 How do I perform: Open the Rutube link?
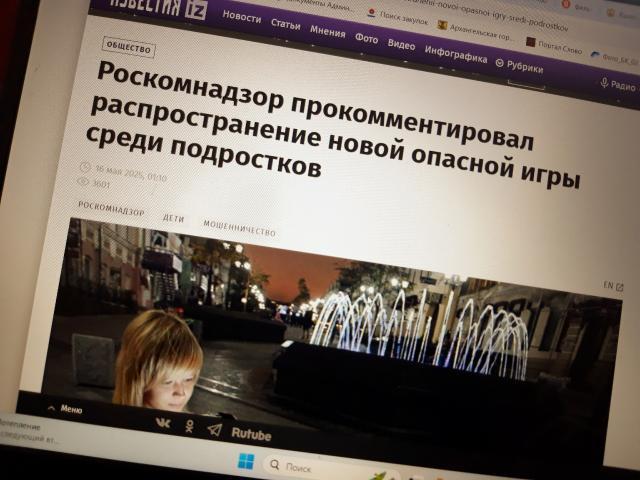(x=251, y=435)
